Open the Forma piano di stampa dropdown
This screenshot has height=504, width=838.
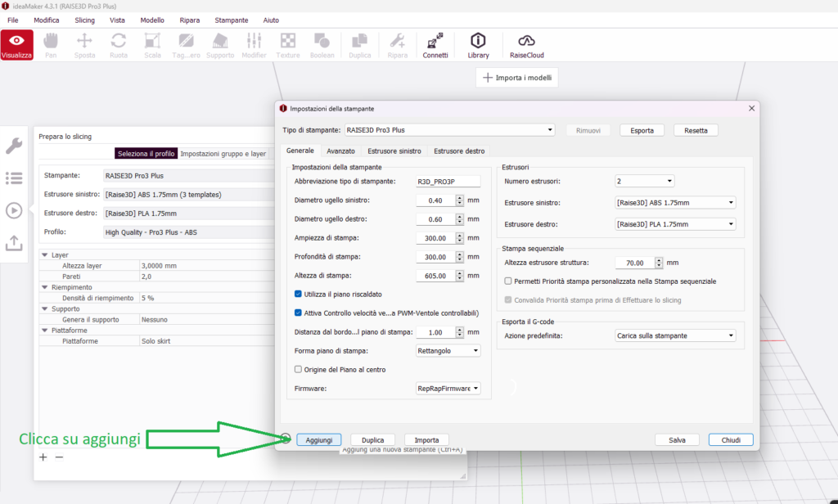448,351
